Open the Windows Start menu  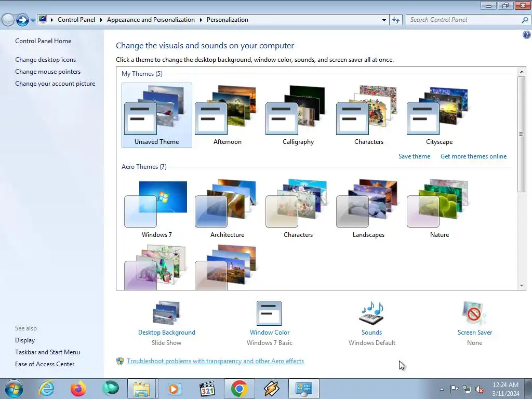(x=14, y=389)
